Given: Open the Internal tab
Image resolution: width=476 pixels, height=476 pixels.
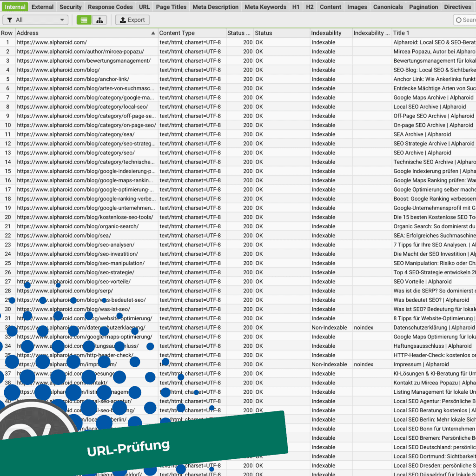Looking at the screenshot, I should tap(15, 7).
